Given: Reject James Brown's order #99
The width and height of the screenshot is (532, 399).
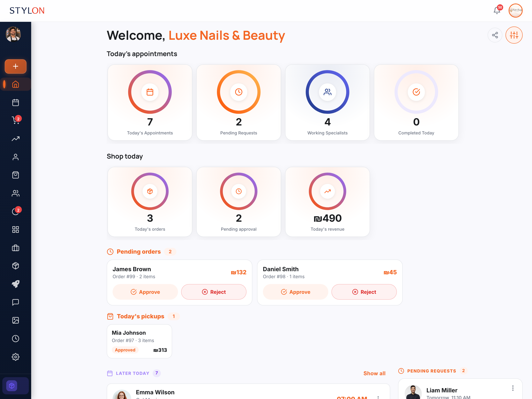Looking at the screenshot, I should pyautogui.click(x=214, y=292).
